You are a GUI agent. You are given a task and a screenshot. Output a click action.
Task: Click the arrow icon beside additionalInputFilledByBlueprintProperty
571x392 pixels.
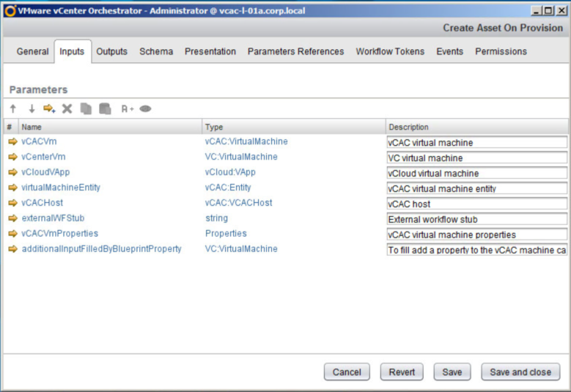click(x=12, y=249)
